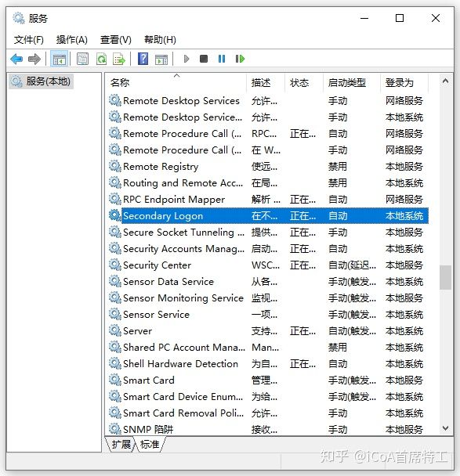
Task: Click Man... description of Shared PC Account
Action: tap(265, 347)
